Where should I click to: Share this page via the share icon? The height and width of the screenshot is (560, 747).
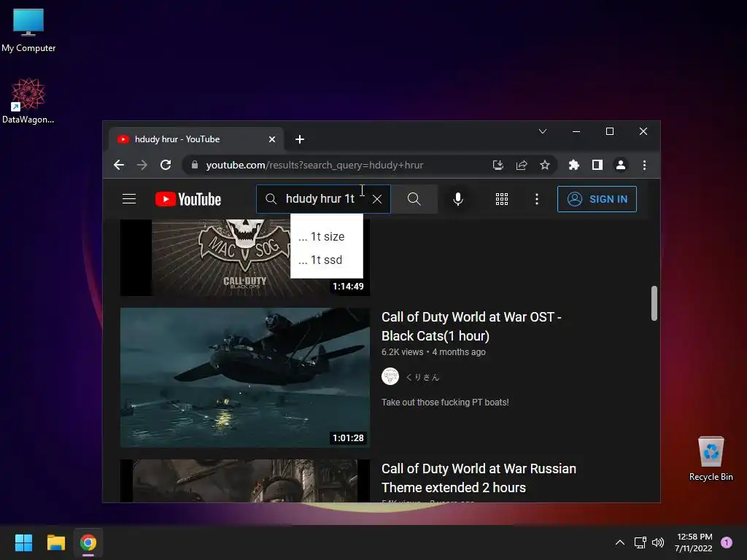(522, 165)
